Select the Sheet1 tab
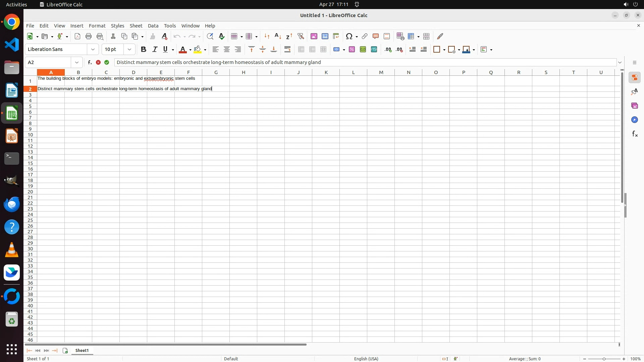Screen dimensions: 644x362 pos(82,350)
